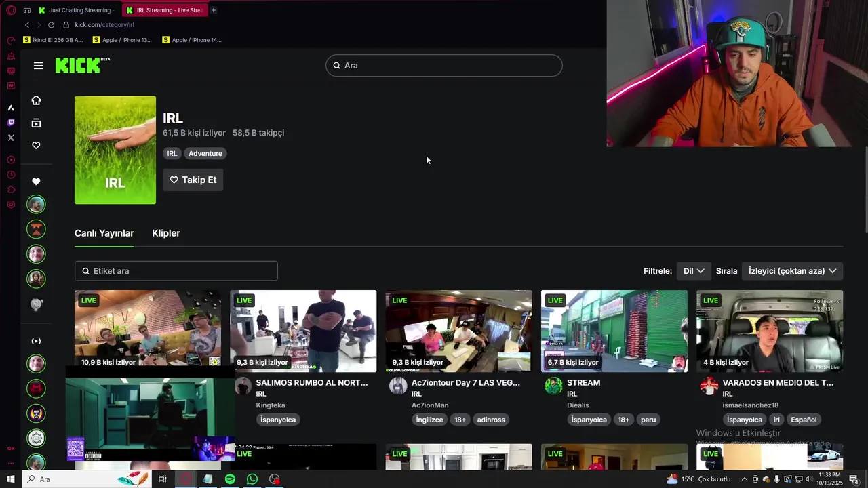The height and width of the screenshot is (488, 868).
Task: Open Windows Start menu
Action: pos(11,479)
